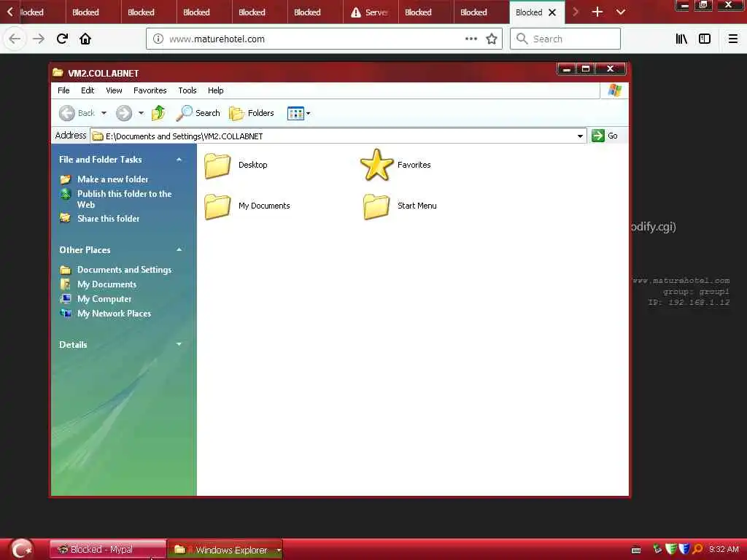
Task: Click Publish this folder to the Web
Action: [x=124, y=199]
